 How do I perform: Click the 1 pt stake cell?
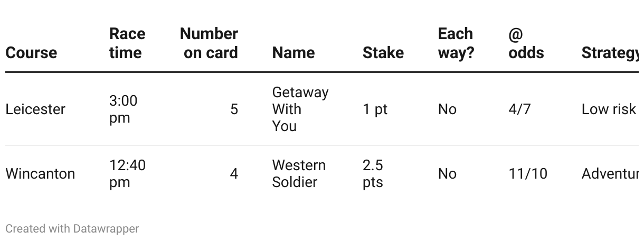click(x=375, y=109)
